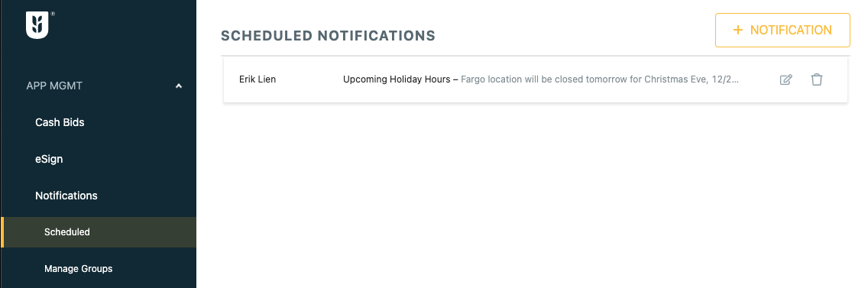Open the Upcoming Holiday Hours title
The height and width of the screenshot is (288, 868).
[397, 79]
